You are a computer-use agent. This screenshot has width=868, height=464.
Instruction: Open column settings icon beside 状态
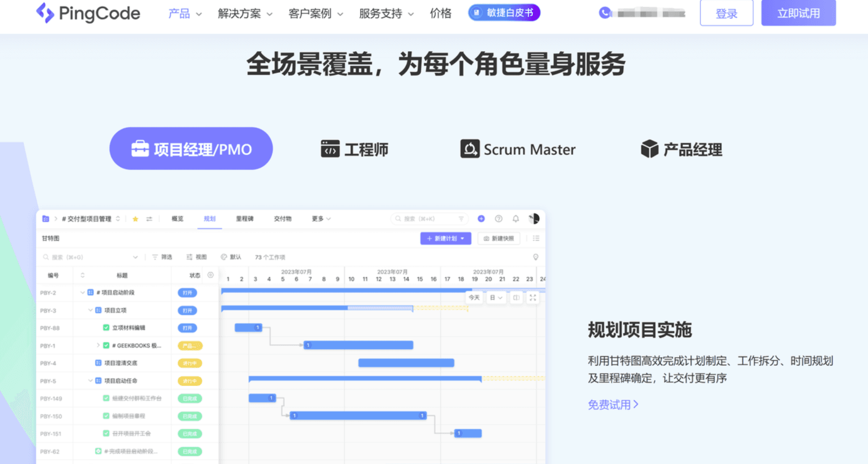click(x=211, y=275)
